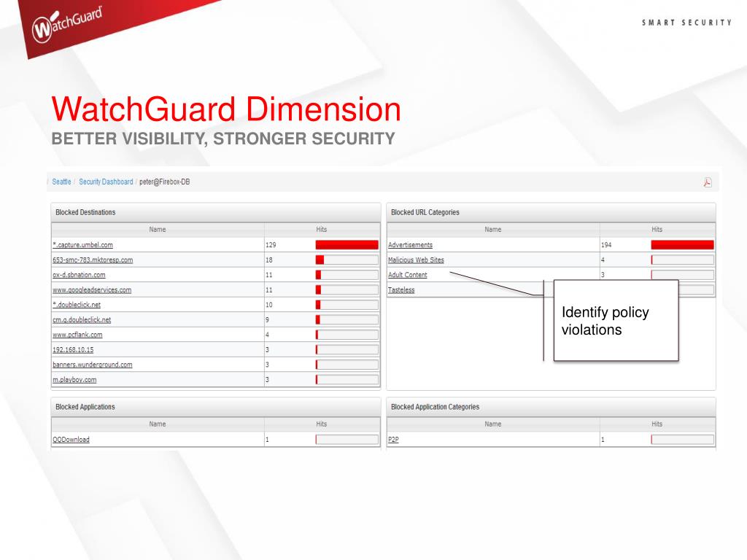
Task: Click Blocked Application Categories panel header
Action: (551, 407)
